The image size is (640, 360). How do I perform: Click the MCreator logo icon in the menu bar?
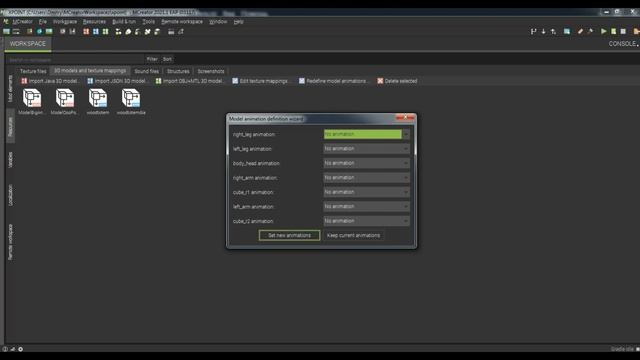pos(6,21)
